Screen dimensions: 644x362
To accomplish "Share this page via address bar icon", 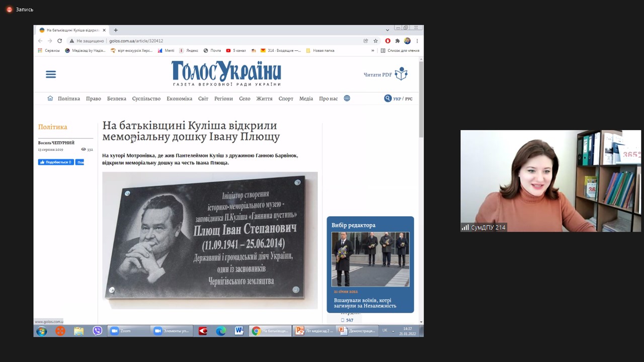I will pos(366,41).
